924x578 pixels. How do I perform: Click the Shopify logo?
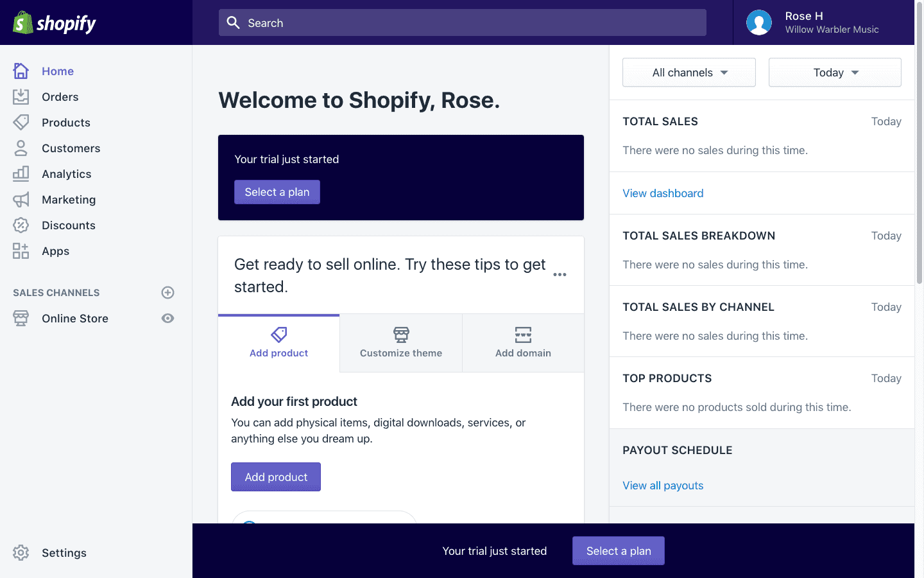coord(55,23)
